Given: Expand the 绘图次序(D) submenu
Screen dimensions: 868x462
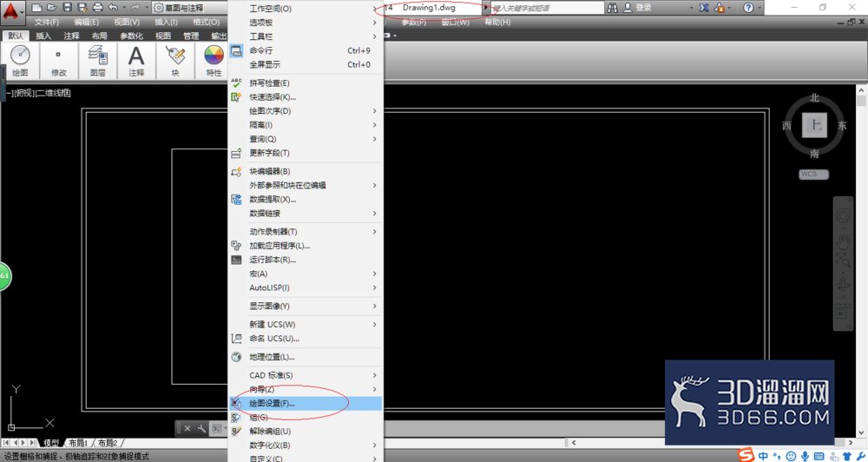Looking at the screenshot, I should click(x=306, y=111).
